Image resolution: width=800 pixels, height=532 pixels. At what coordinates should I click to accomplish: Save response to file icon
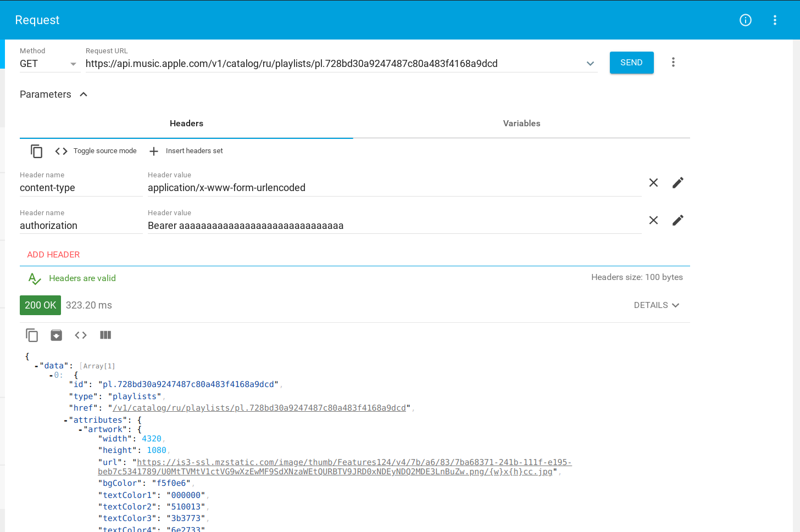click(x=56, y=335)
